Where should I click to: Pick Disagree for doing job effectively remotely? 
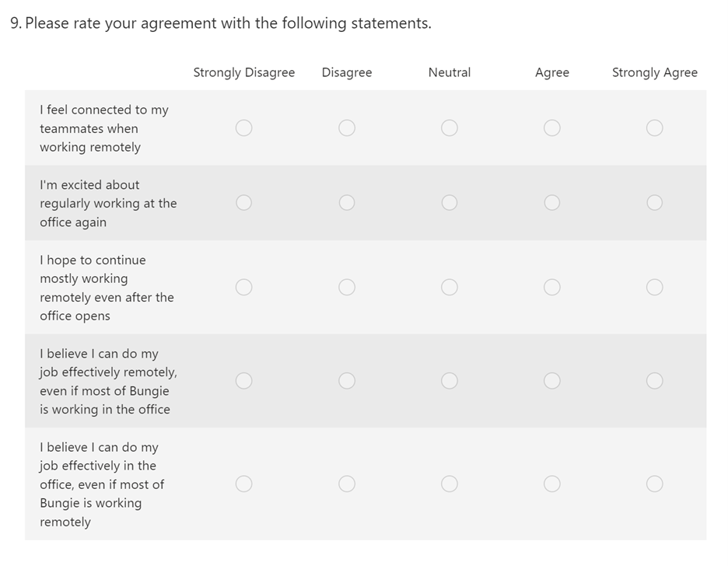347,381
